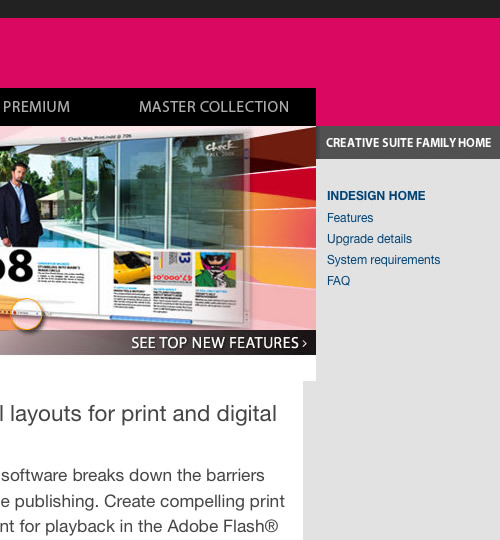Open the System requirements link
The width and height of the screenshot is (500, 540).
point(383,260)
